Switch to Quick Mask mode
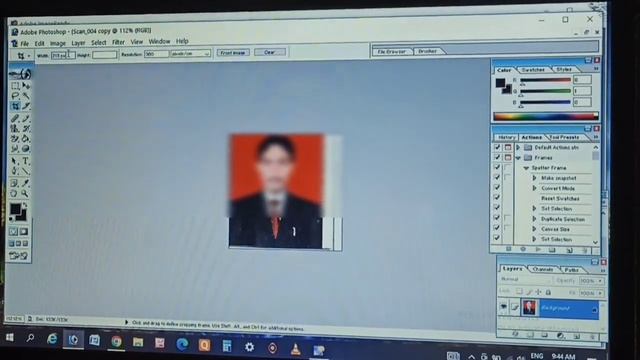 24,231
